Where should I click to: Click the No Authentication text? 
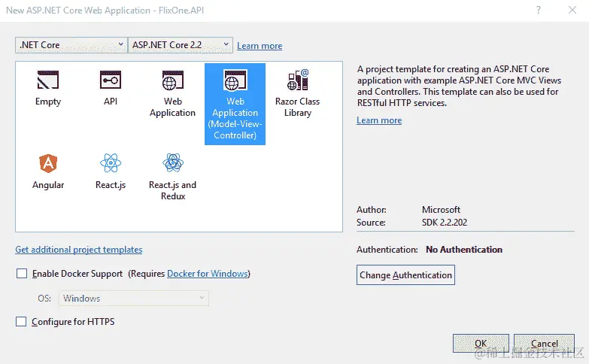464,250
